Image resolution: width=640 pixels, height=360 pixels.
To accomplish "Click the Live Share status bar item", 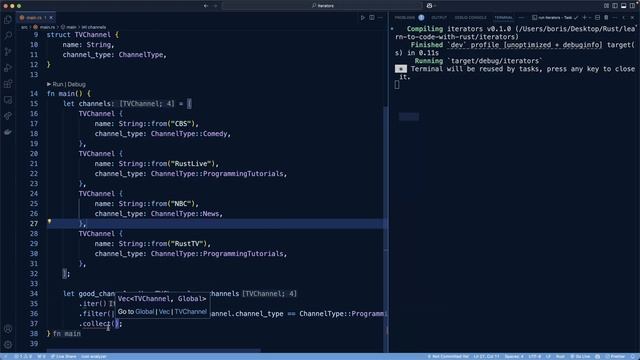I will point(63,356).
